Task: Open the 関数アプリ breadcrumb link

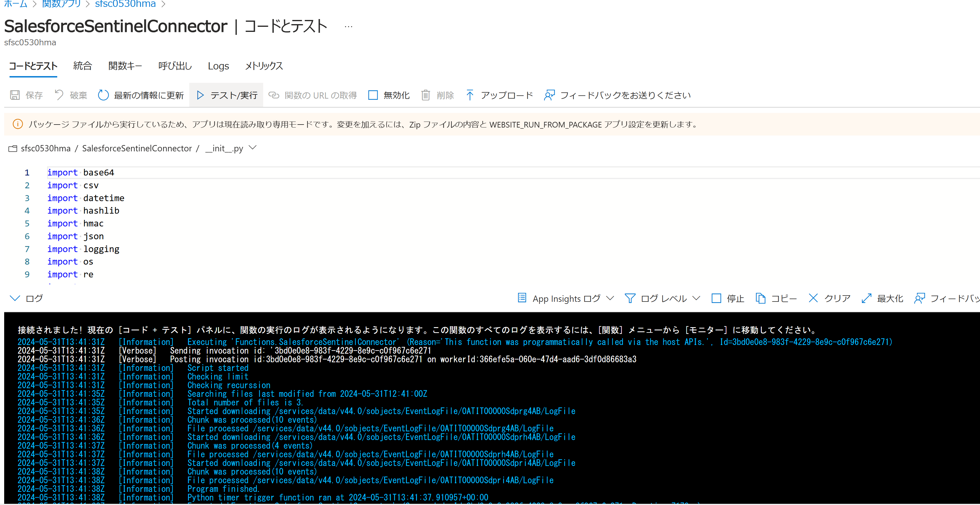Action: tap(61, 4)
